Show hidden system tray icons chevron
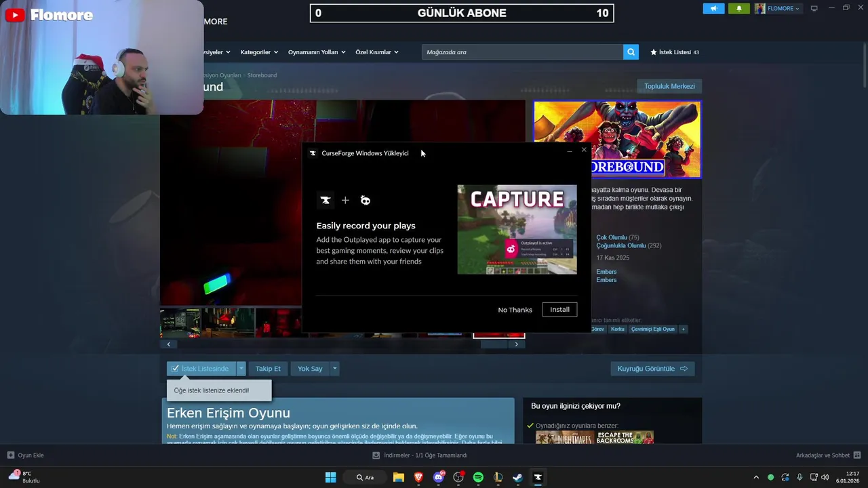868x488 pixels. click(756, 477)
